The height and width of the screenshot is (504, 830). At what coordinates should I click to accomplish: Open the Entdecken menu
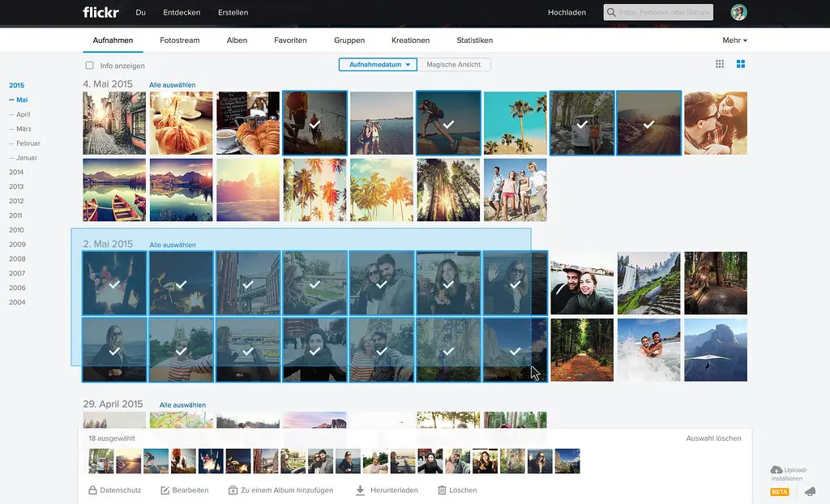coord(182,12)
